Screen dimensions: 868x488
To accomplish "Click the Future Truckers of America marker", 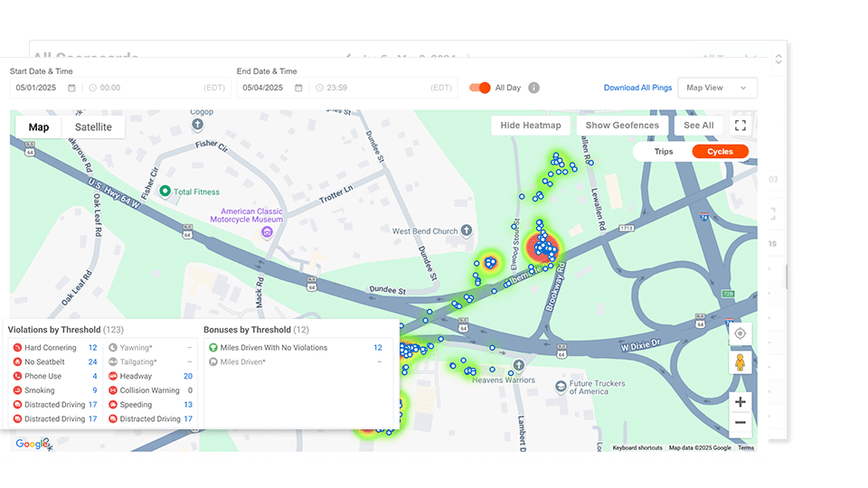I will (561, 386).
